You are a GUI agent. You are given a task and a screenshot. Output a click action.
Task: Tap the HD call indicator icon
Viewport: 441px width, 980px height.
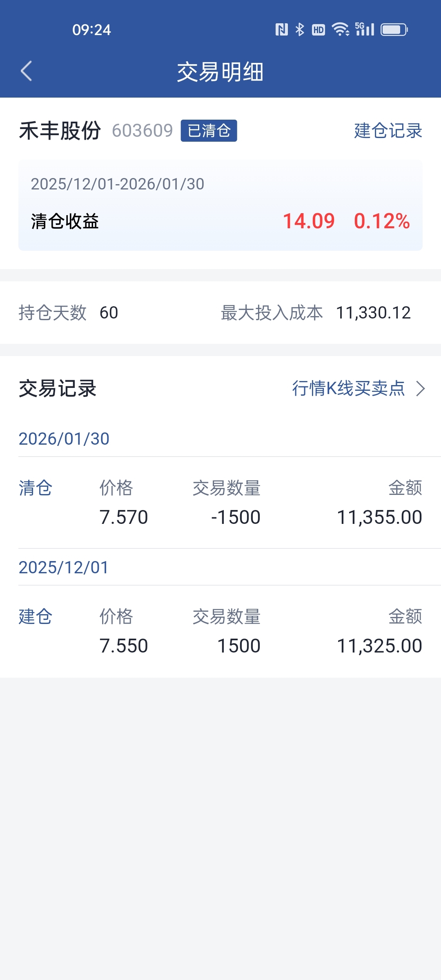pyautogui.click(x=318, y=29)
